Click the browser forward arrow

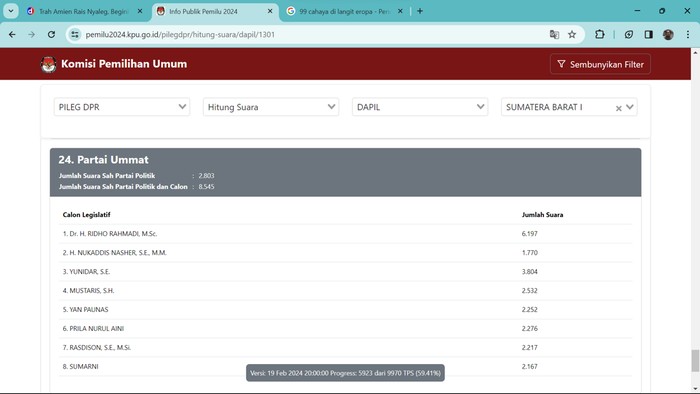(x=31, y=34)
